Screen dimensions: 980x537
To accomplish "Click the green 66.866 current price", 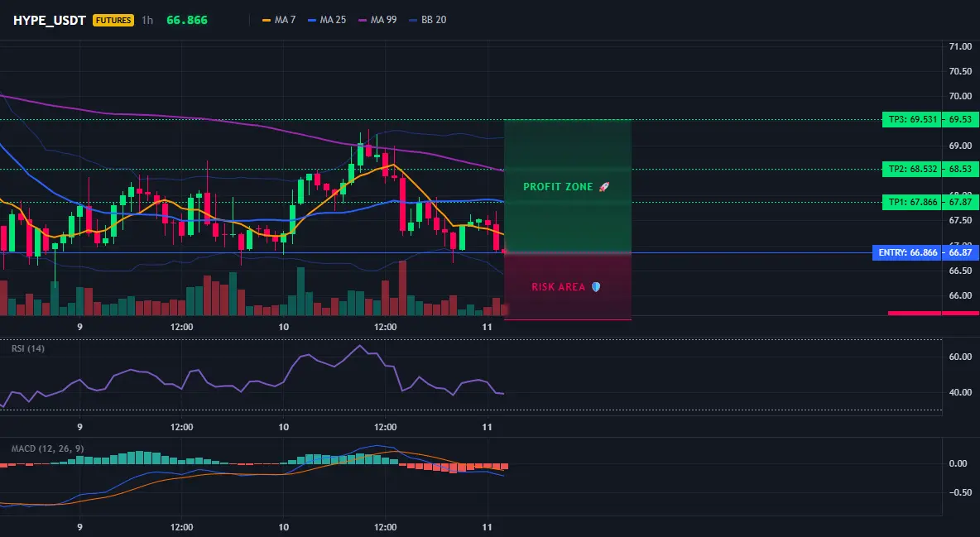I will [187, 20].
